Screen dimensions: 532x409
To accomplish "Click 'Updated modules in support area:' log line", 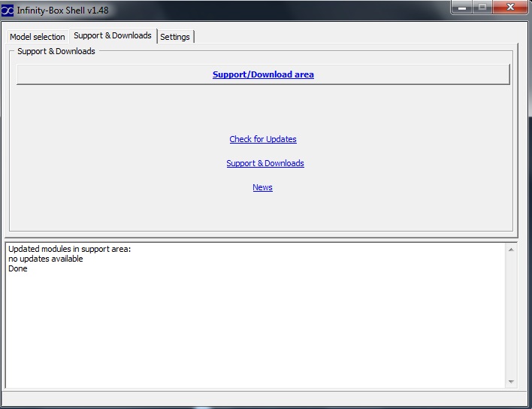I will coord(70,249).
